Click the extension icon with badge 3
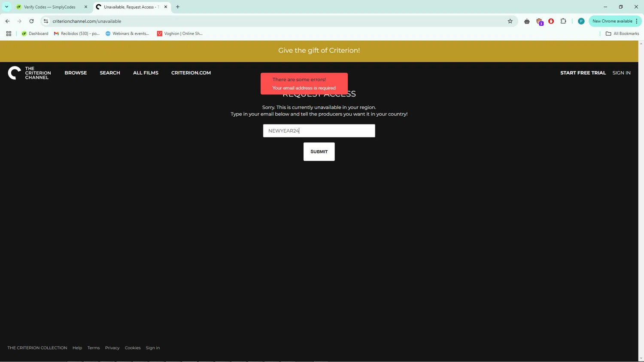 (x=539, y=21)
